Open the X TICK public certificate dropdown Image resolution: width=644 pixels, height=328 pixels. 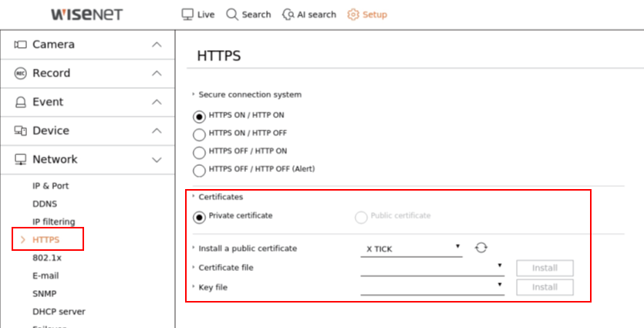(x=411, y=249)
